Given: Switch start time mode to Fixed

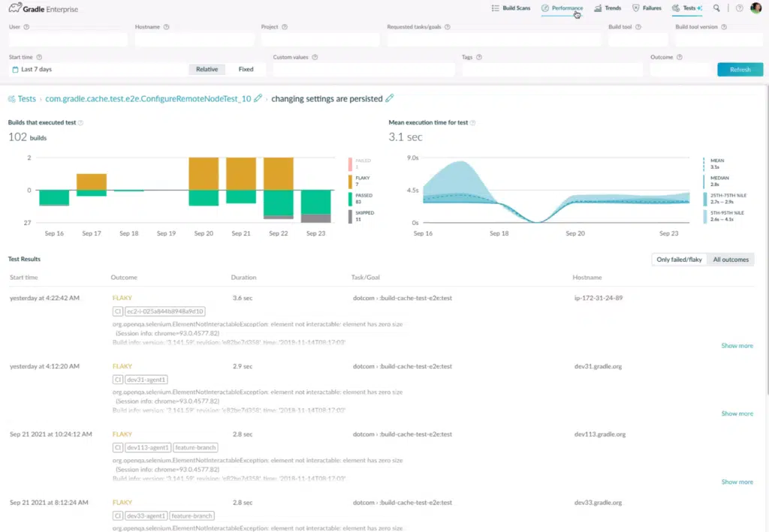Looking at the screenshot, I should [246, 70].
